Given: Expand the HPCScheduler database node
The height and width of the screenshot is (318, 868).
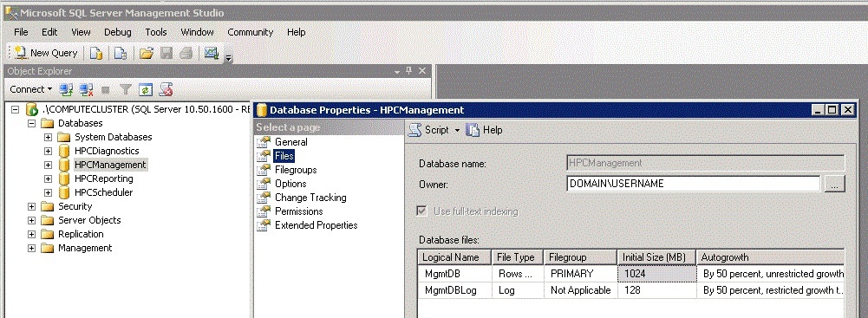Looking at the screenshot, I should coord(49,192).
